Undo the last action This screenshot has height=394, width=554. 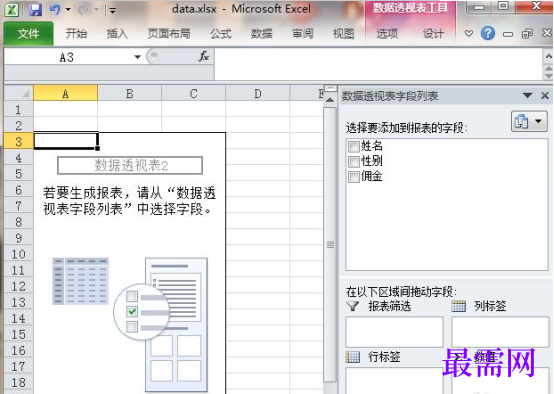[x=55, y=10]
